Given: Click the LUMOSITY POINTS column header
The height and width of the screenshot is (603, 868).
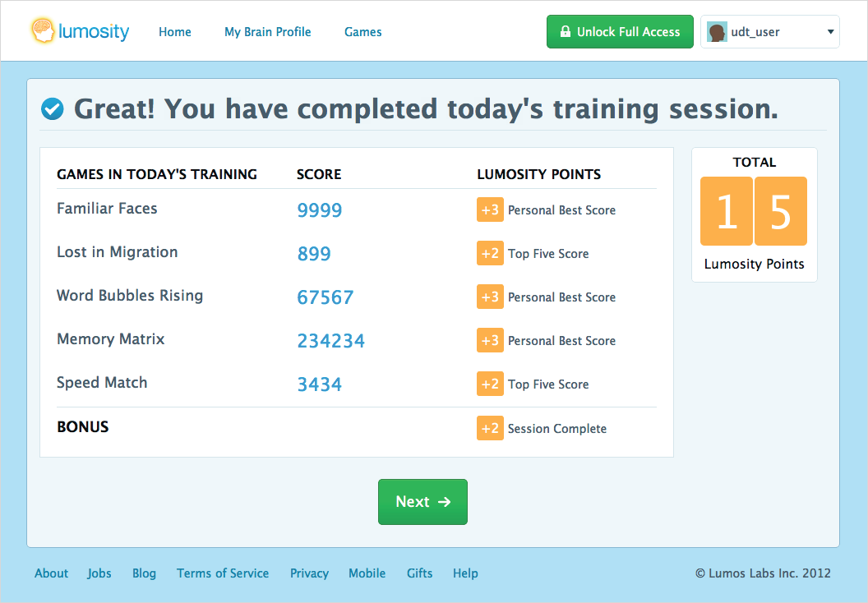Looking at the screenshot, I should click(538, 174).
